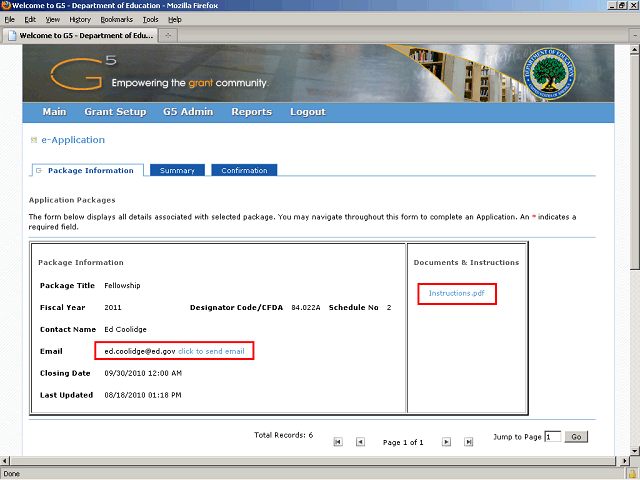The height and width of the screenshot is (480, 640).
Task: Click the Go button
Action: (576, 437)
